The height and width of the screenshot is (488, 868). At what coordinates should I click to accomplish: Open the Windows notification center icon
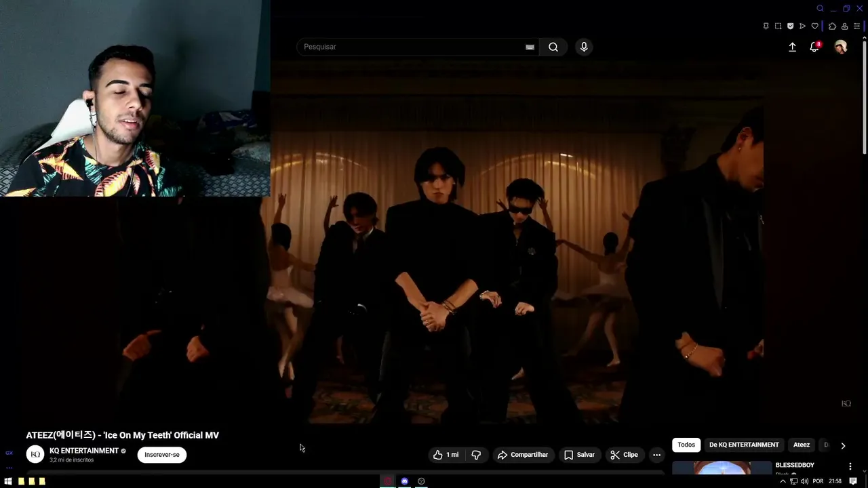[853, 481]
